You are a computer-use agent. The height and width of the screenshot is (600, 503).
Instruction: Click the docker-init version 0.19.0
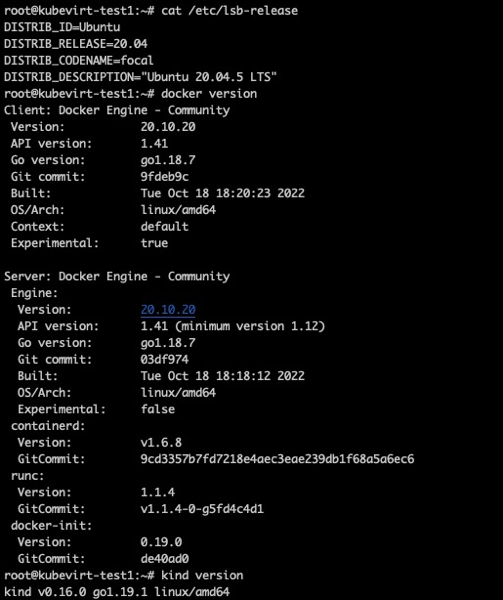tap(161, 542)
